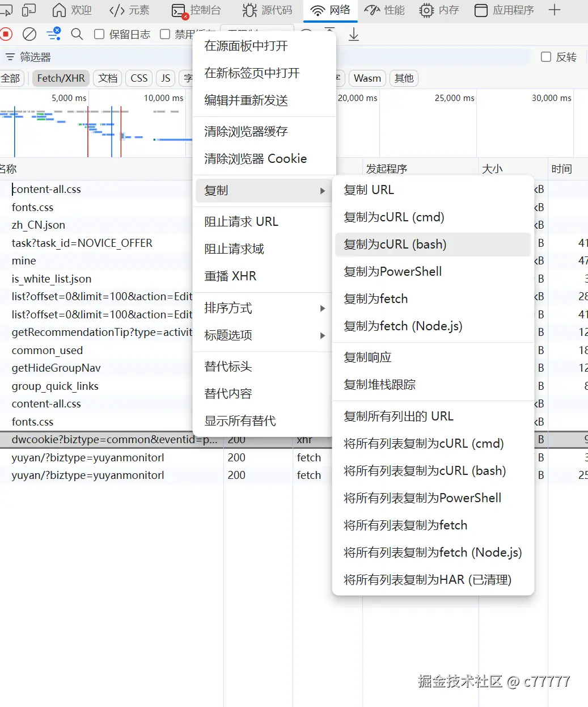Viewport: 588px width, 707px height.
Task: Filter requests by 文档
Action: tap(108, 78)
